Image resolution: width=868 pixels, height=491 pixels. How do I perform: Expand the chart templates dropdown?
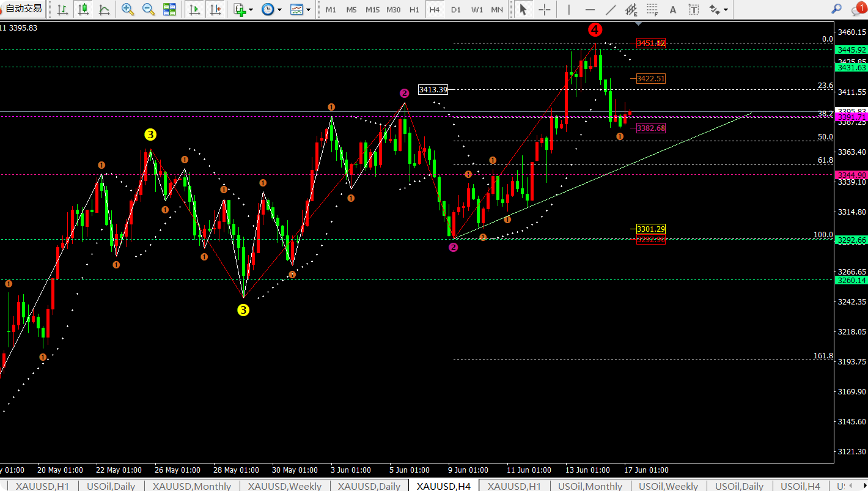(x=308, y=10)
